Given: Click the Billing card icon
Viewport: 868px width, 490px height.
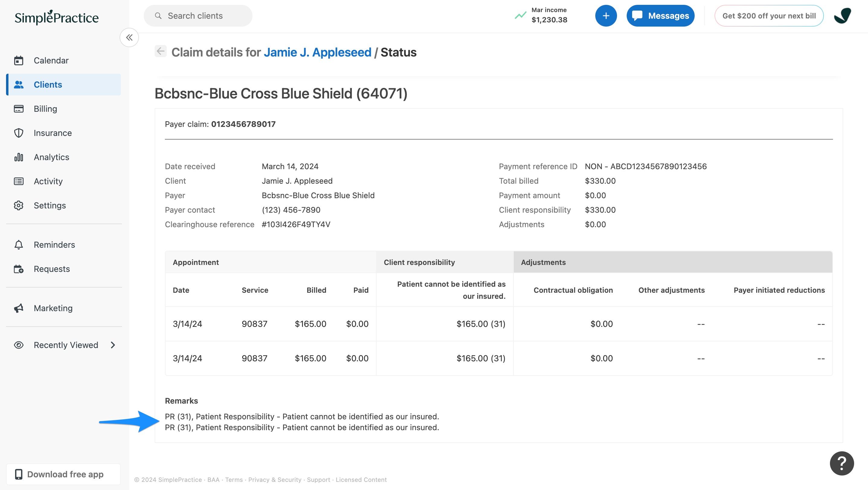Looking at the screenshot, I should [x=18, y=108].
